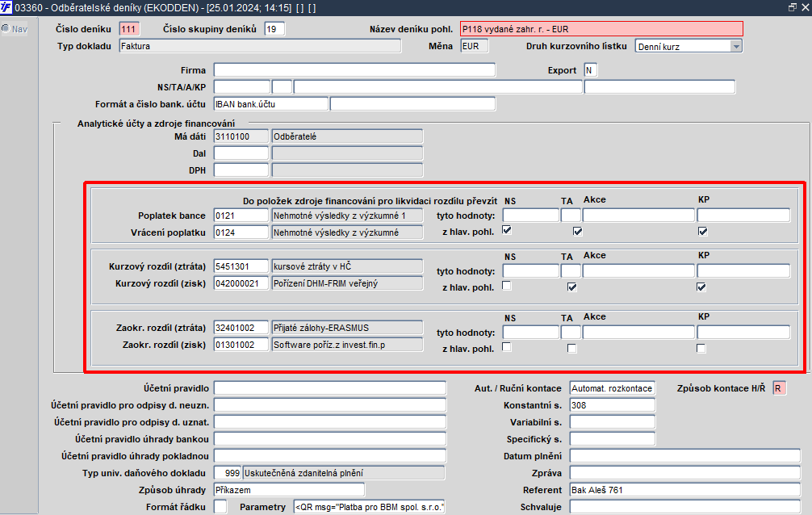Click the Číslo deníku field with 111
812x515 pixels.
(x=129, y=29)
